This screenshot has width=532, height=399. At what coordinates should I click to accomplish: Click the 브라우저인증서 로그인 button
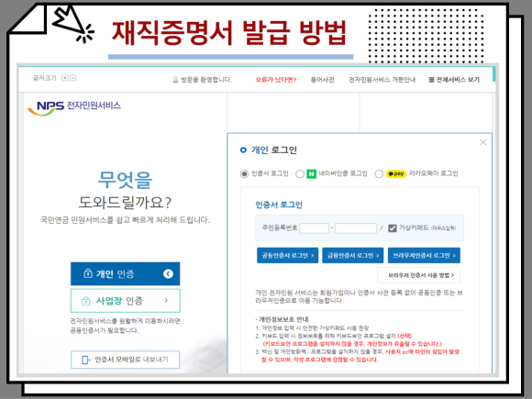tap(424, 256)
